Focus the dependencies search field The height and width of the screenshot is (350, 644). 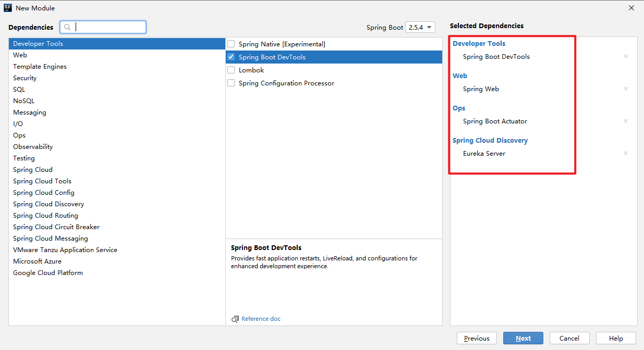pos(110,27)
